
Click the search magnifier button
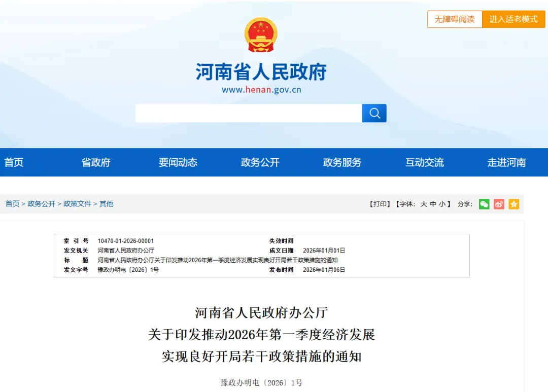click(x=374, y=113)
